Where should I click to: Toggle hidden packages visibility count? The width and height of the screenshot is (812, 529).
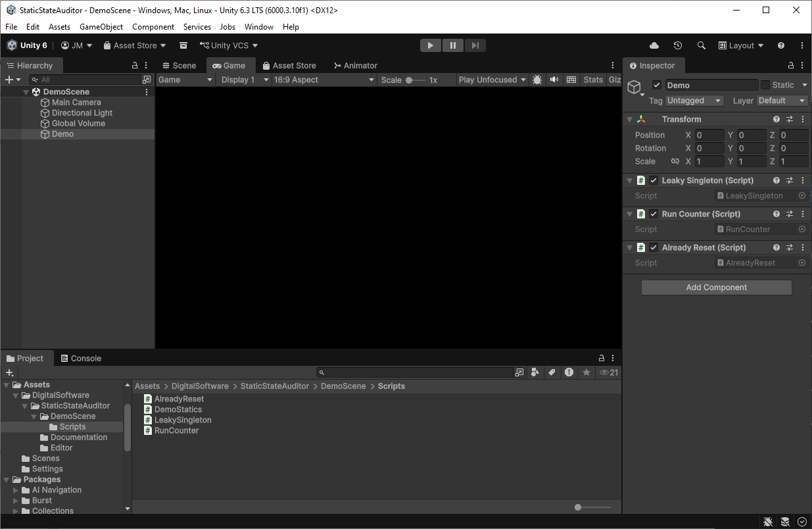click(609, 372)
